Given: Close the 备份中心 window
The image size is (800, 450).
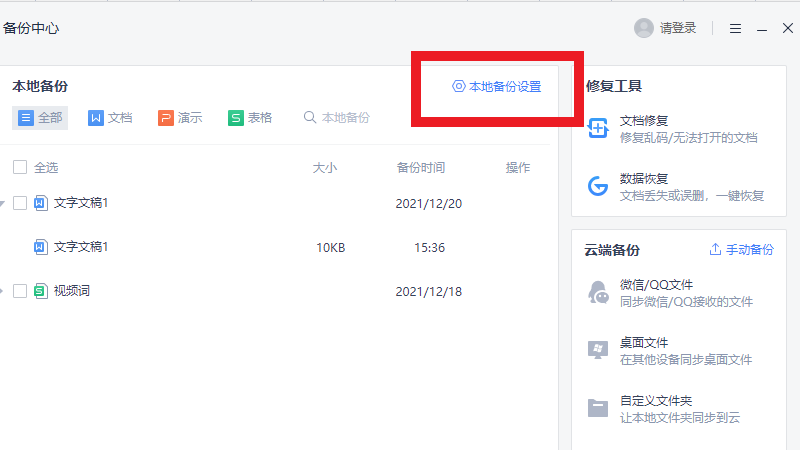Looking at the screenshot, I should pos(788,28).
